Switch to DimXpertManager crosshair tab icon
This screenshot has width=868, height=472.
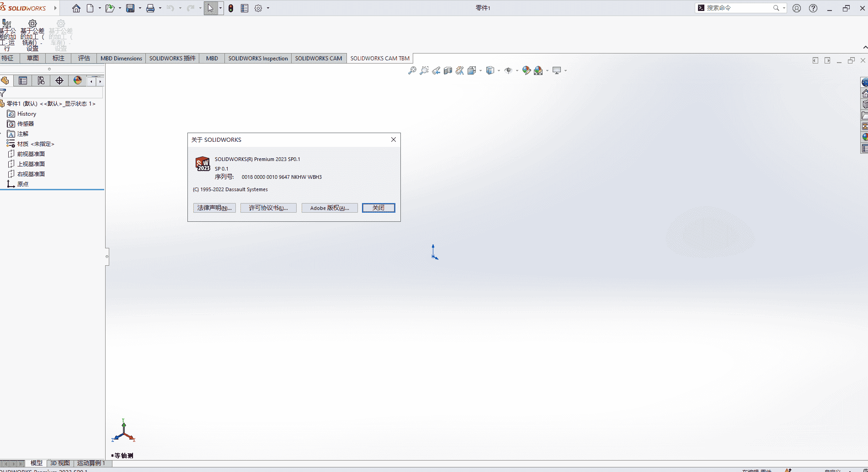(59, 80)
